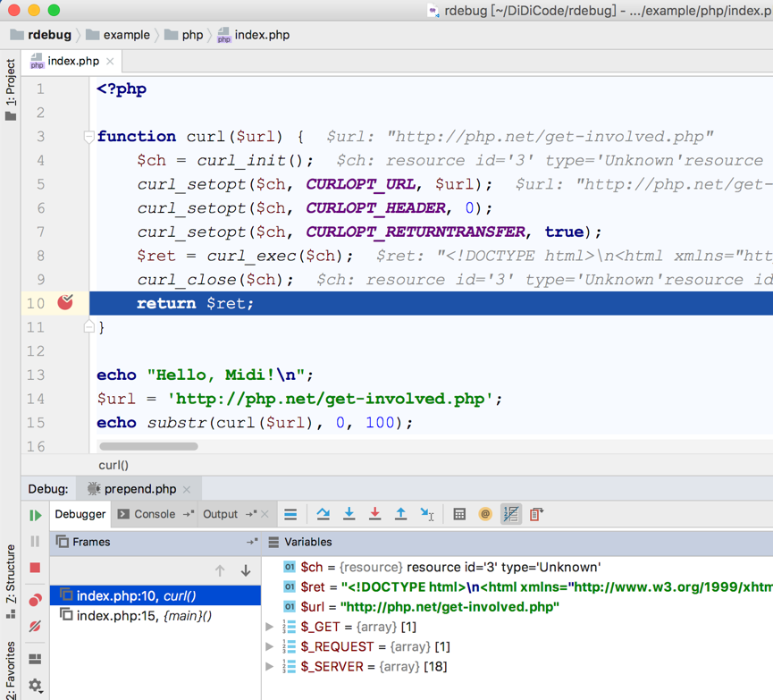Click the Step Over icon
773x700 pixels.
pyautogui.click(x=323, y=514)
